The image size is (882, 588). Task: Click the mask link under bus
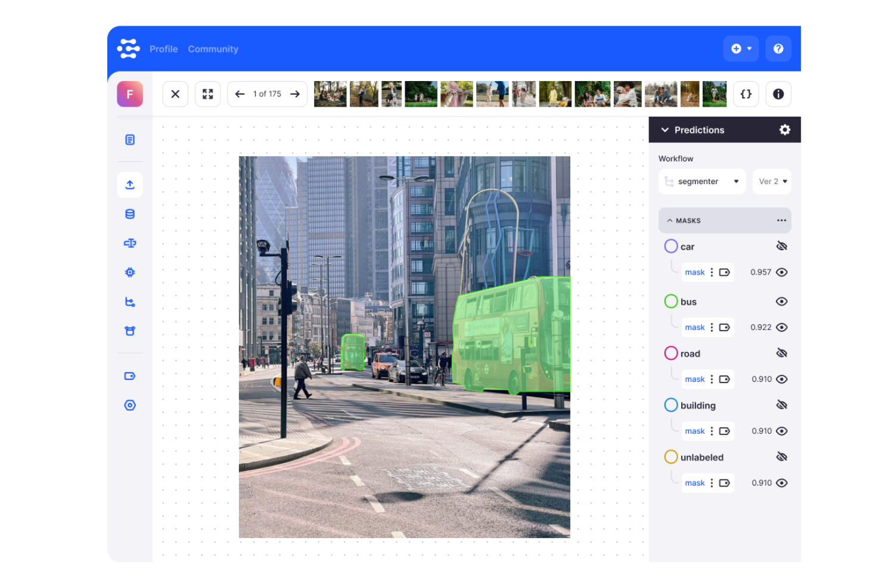click(694, 327)
